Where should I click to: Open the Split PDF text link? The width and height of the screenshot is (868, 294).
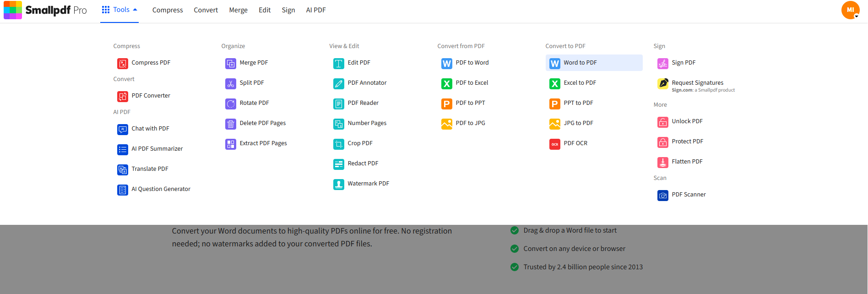252,83
